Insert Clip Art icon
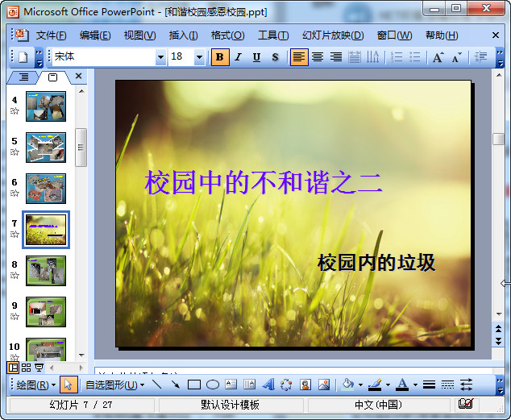 tap(305, 385)
